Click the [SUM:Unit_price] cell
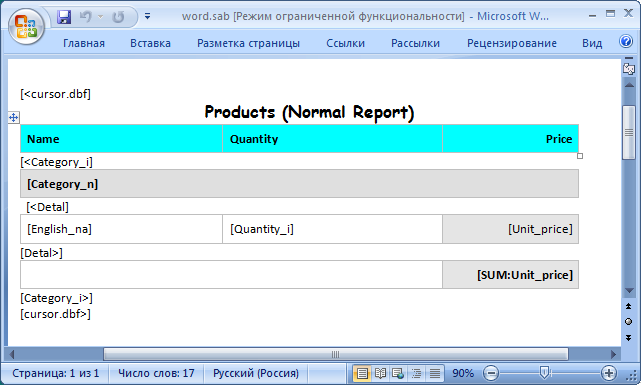 pyautogui.click(x=511, y=275)
